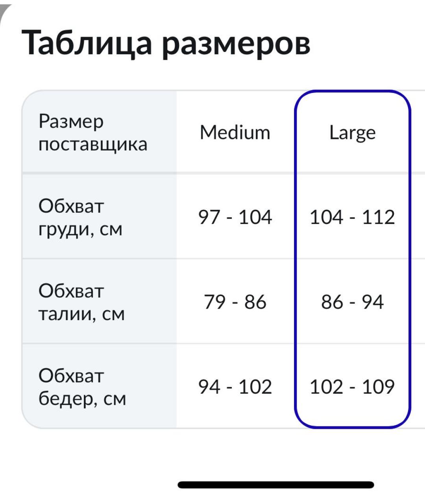Viewport: 425px width, 504px height.
Task: Click the Large hips value 102 - 109
Action: pos(352,387)
